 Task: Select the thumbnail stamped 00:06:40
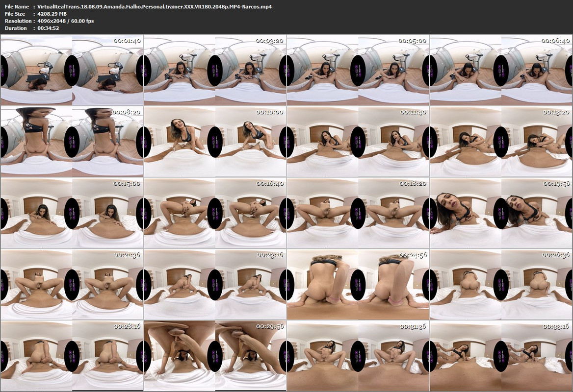[x=501, y=70]
